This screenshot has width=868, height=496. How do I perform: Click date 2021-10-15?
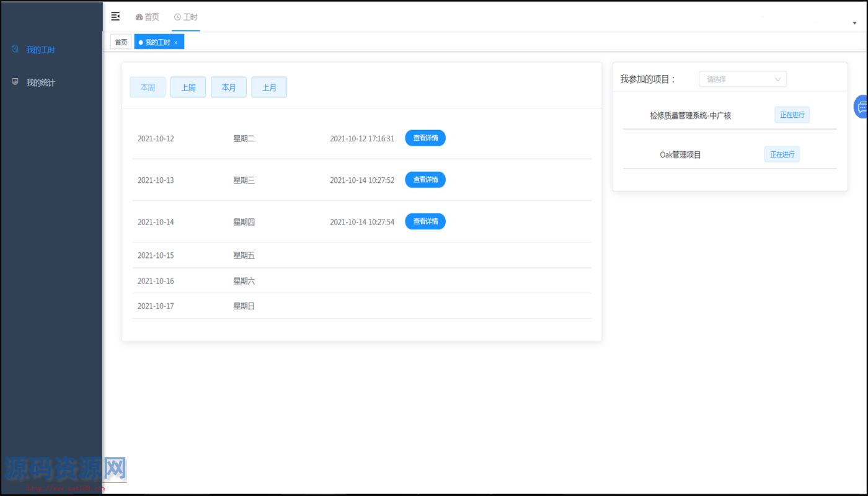coord(156,255)
